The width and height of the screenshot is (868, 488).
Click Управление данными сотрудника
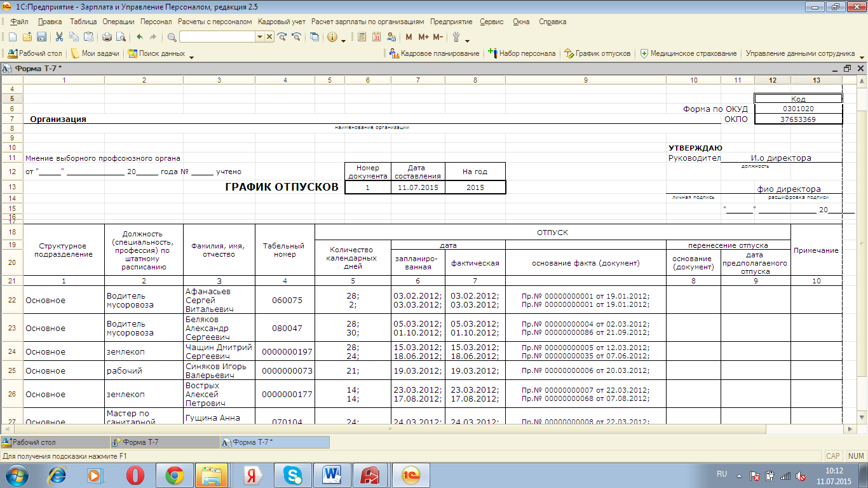pos(800,53)
